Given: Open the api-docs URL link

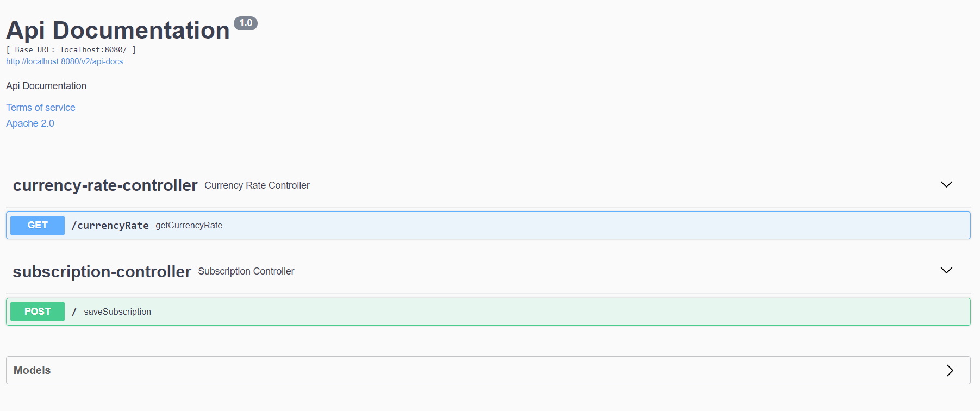Looking at the screenshot, I should coord(65,61).
